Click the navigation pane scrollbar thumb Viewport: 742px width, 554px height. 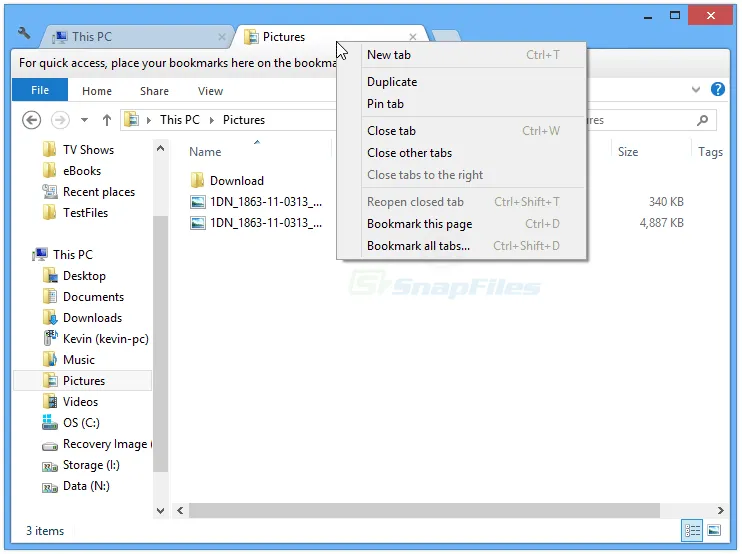pyautogui.click(x=160, y=343)
